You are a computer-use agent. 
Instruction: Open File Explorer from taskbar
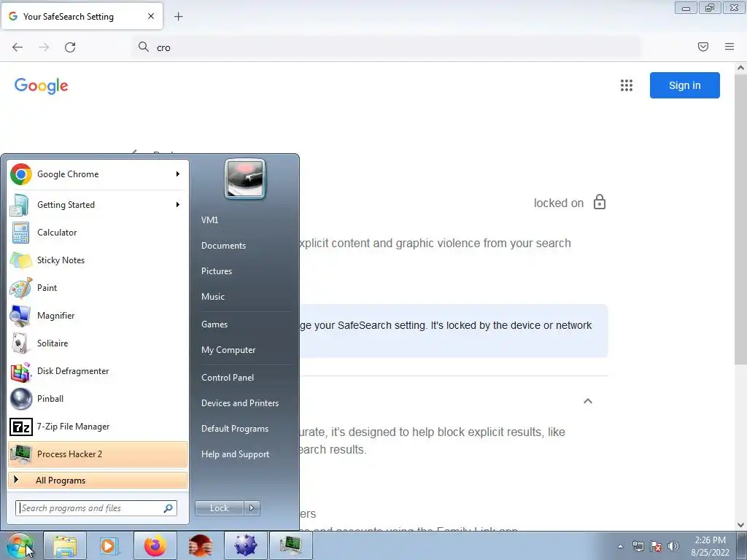(65, 545)
